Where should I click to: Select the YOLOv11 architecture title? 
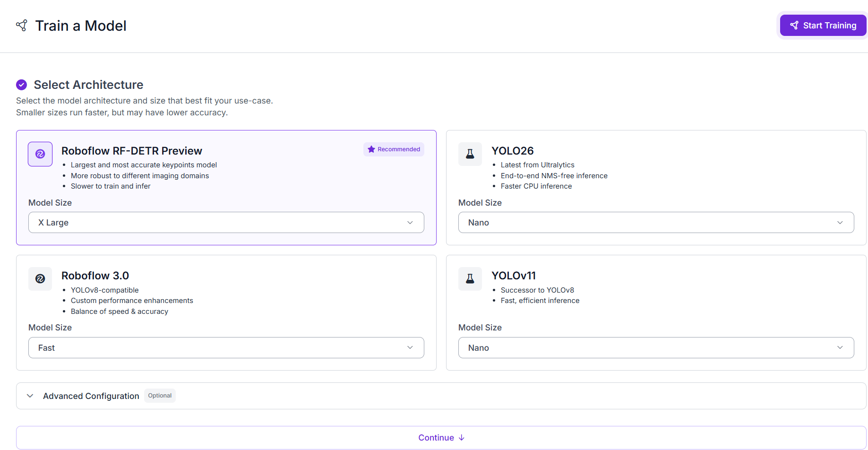514,276
